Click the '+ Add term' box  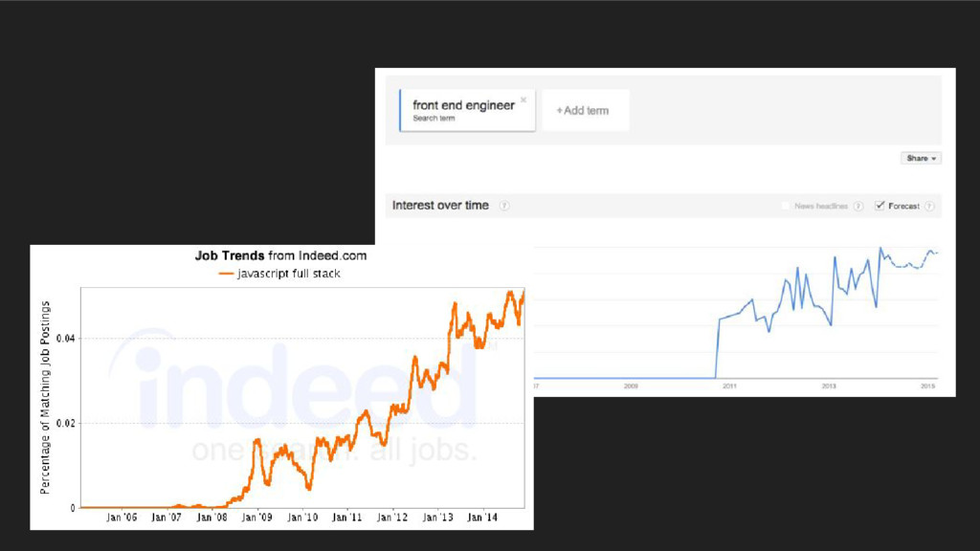point(584,111)
